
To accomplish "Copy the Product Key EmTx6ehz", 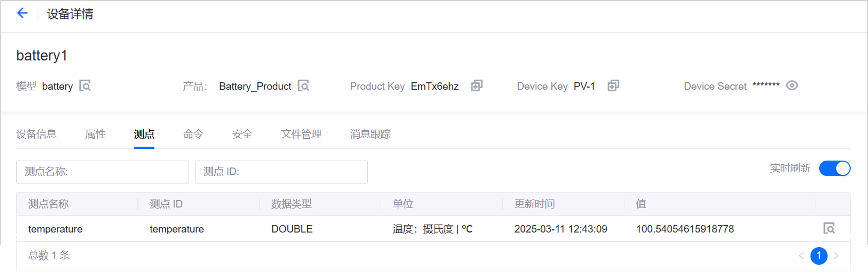I will tap(477, 86).
